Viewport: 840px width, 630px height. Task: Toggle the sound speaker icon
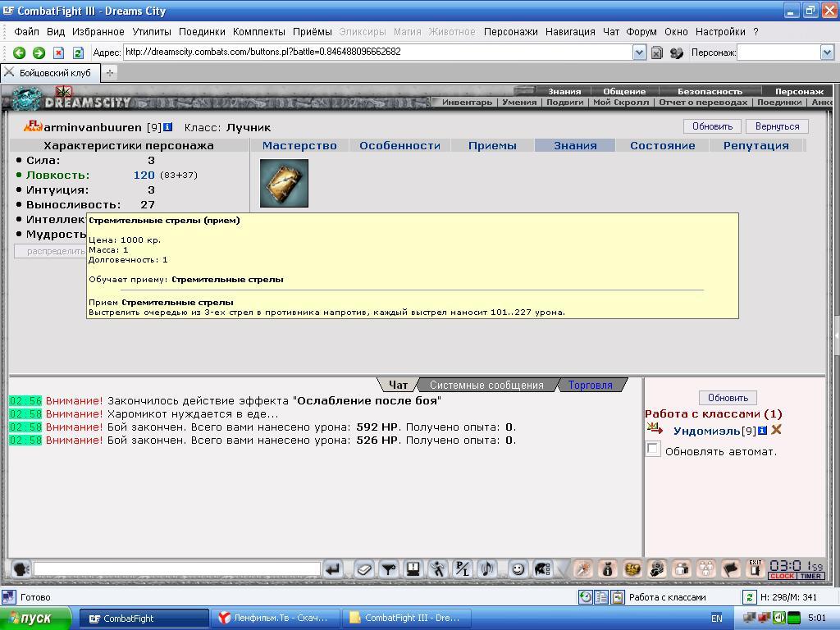[487, 569]
